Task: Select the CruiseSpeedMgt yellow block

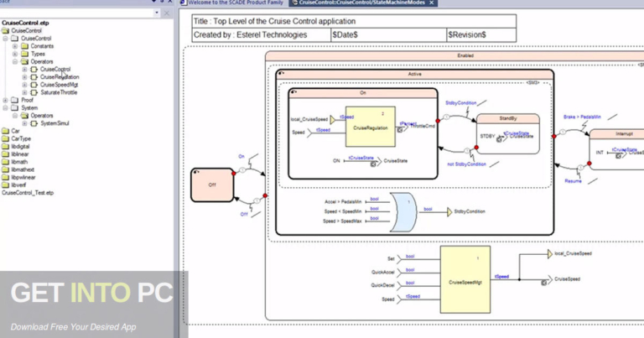Action: click(465, 279)
